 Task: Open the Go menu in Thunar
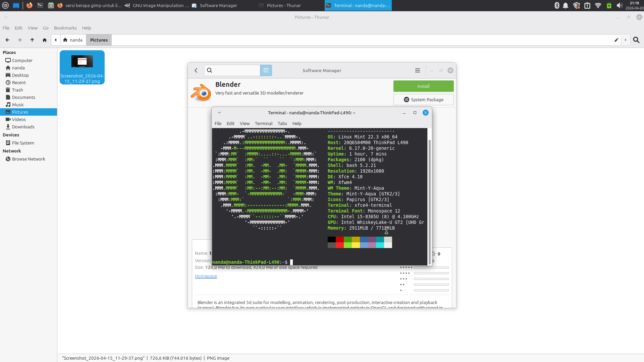[46, 28]
